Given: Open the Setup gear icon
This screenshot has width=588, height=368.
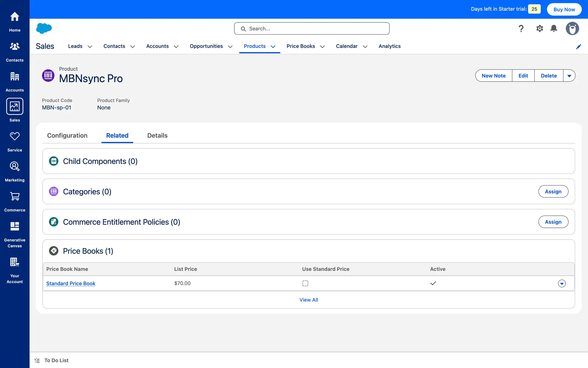Looking at the screenshot, I should point(540,29).
